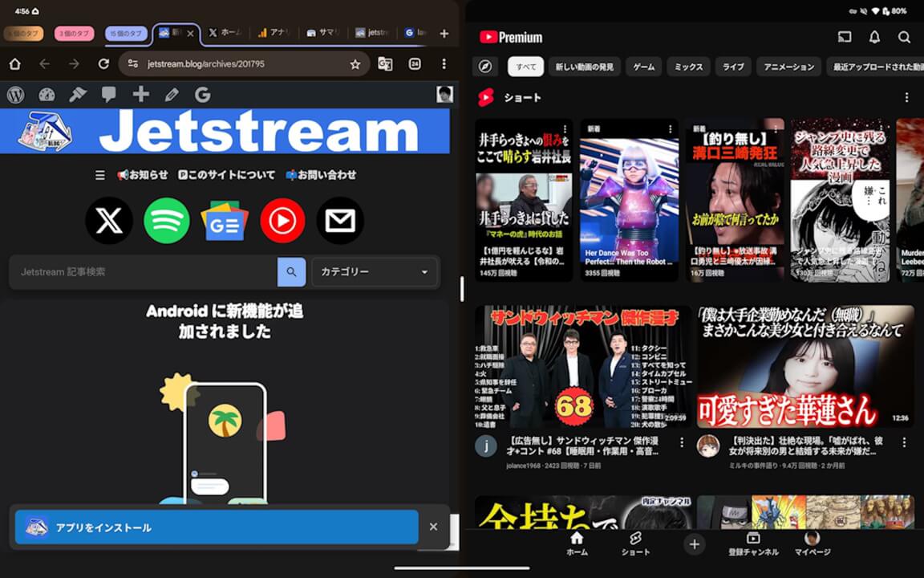Select the 新しい動画の発見 chip
This screenshot has width=924, height=578.
[584, 67]
